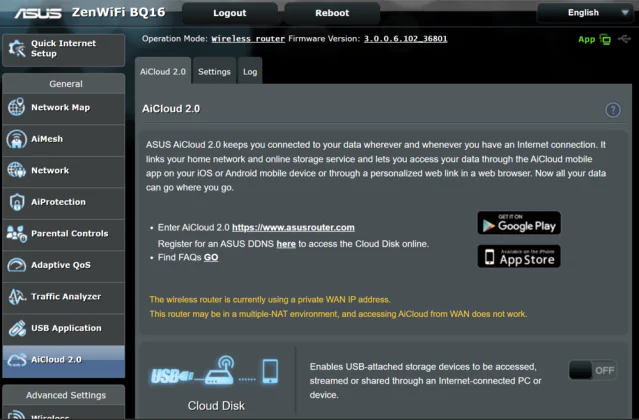Click the Logout button

[x=230, y=13]
